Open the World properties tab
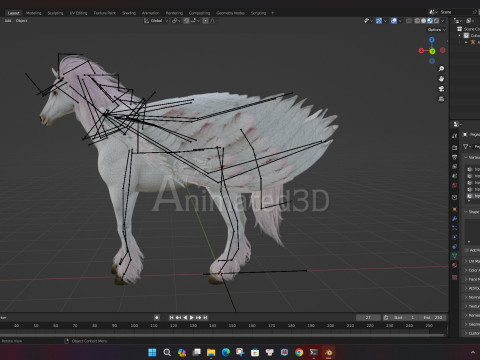Viewport: 480px width, 360px height. pyautogui.click(x=455, y=185)
